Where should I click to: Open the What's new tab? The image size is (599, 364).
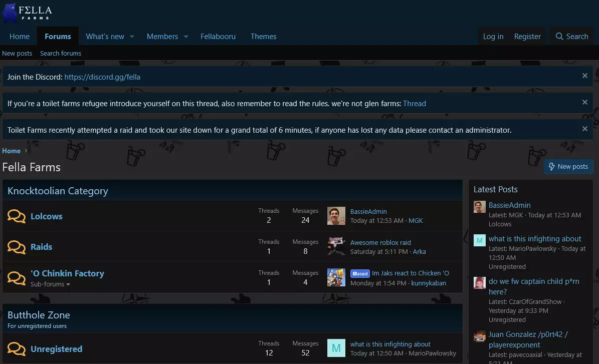tap(105, 36)
